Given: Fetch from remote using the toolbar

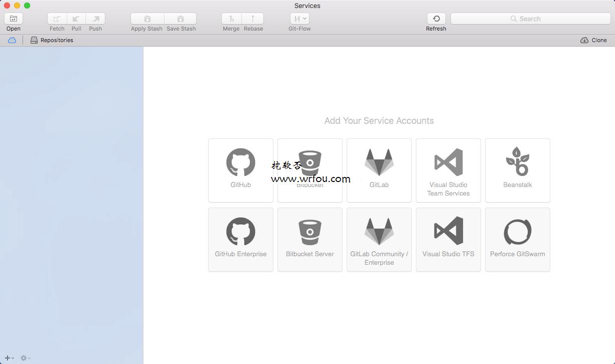Looking at the screenshot, I should pyautogui.click(x=57, y=19).
